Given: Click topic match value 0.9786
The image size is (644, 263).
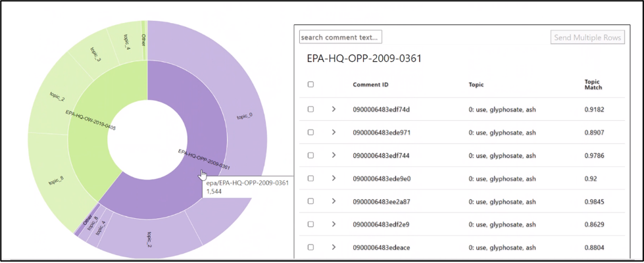Looking at the screenshot, I should [594, 156].
